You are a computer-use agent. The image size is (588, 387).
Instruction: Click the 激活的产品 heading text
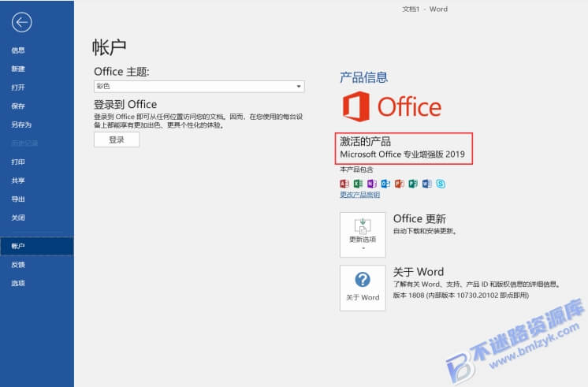(x=366, y=141)
